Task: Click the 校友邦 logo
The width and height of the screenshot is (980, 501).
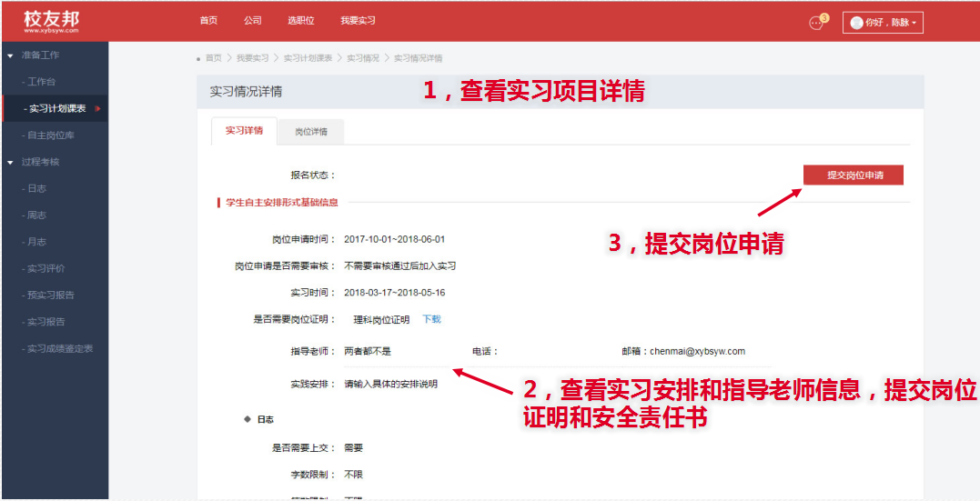Action: pyautogui.click(x=51, y=21)
